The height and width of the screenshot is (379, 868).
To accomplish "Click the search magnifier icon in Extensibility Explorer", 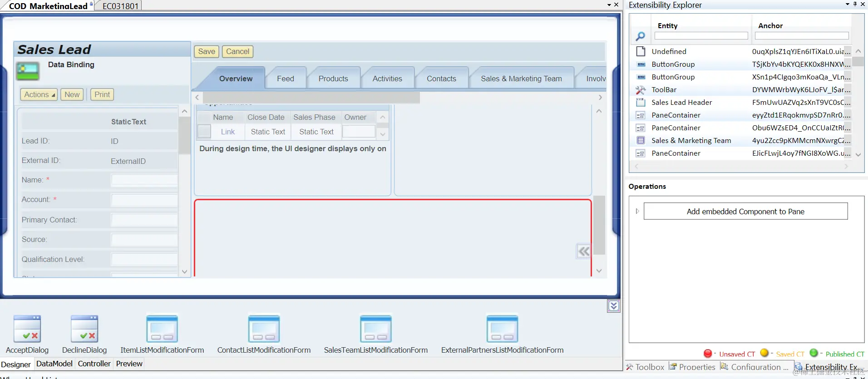I will click(640, 36).
